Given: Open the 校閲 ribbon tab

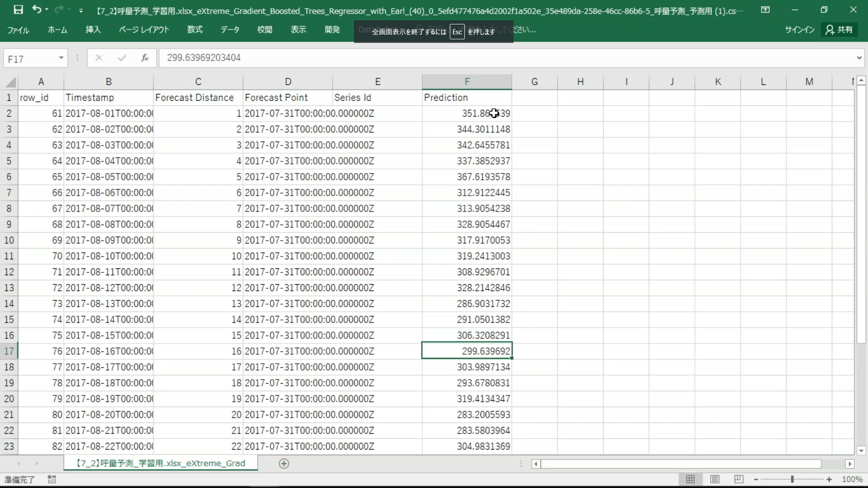Looking at the screenshot, I should click(264, 30).
